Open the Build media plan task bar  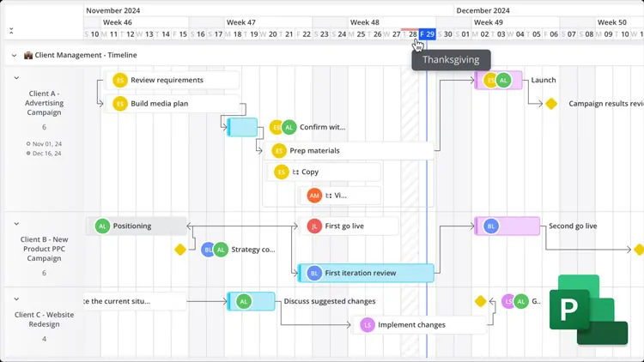click(172, 104)
